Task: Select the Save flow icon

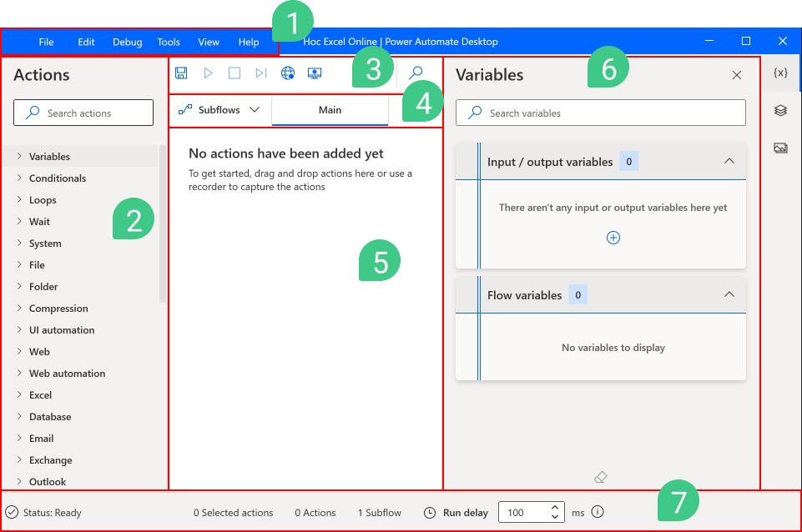Action: pyautogui.click(x=180, y=73)
